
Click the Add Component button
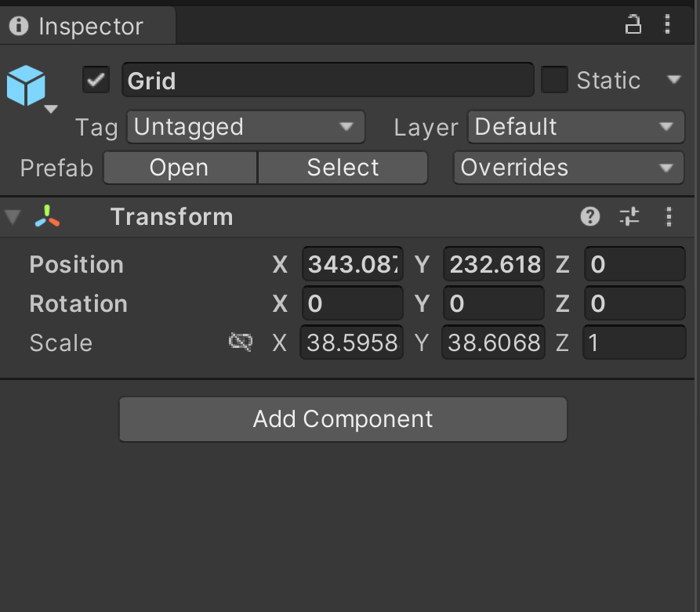tap(343, 419)
